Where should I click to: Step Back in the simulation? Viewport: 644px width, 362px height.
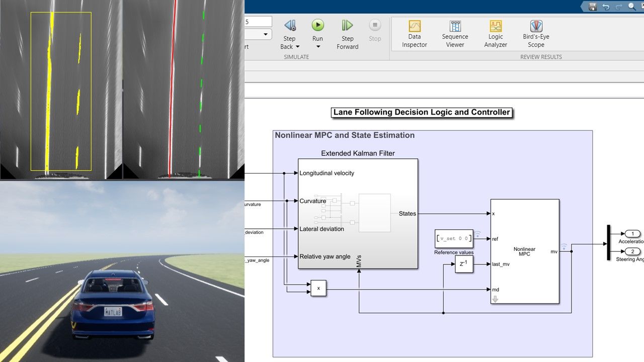pos(289,24)
